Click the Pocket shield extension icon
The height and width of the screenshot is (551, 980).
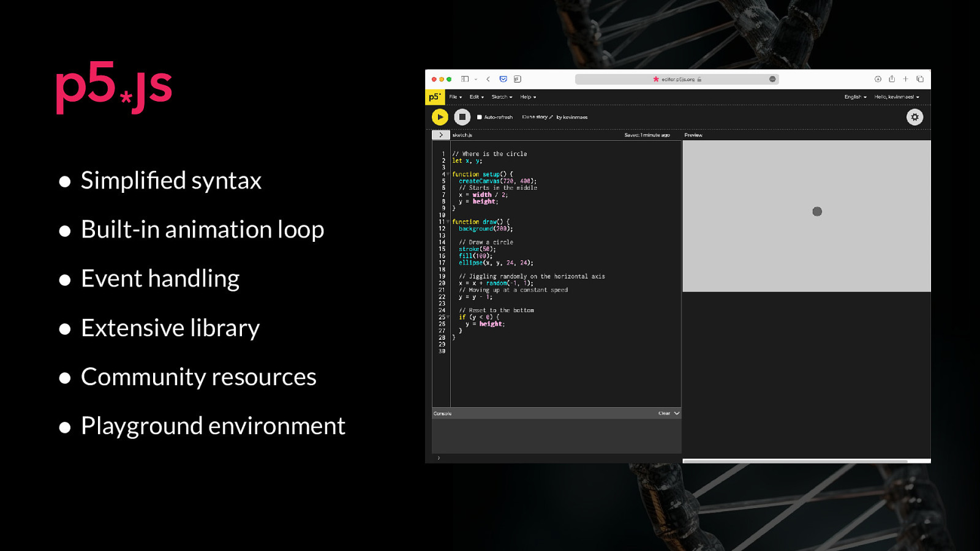503,79
